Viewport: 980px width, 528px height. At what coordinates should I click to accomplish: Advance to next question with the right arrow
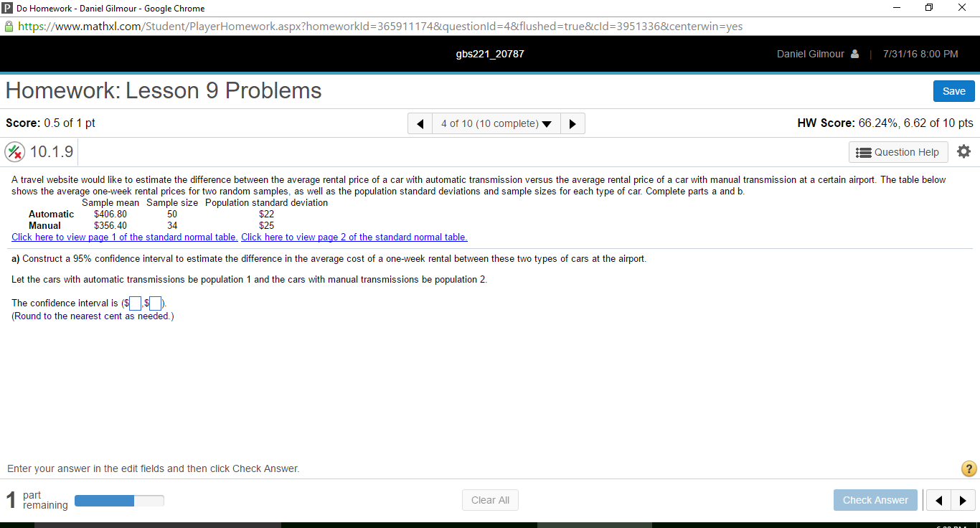pos(572,123)
